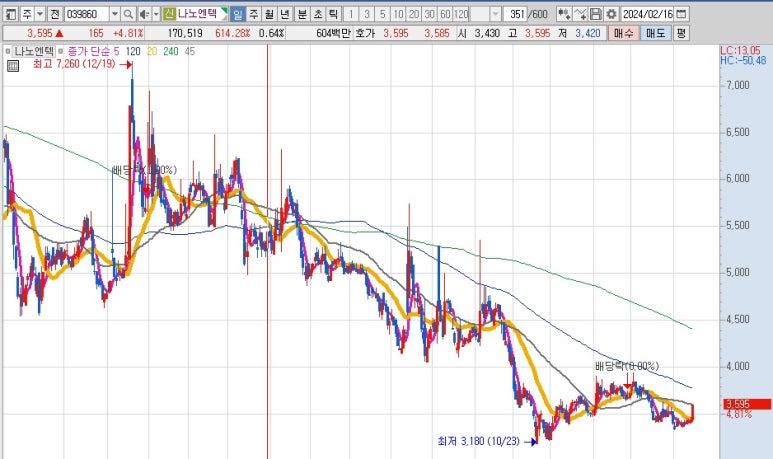773x459 pixels.
Task: Click the 매도 sell button
Action: coord(655,34)
